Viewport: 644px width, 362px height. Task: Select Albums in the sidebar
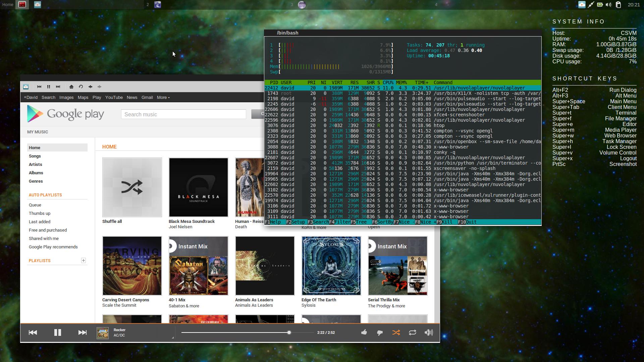pos(36,173)
